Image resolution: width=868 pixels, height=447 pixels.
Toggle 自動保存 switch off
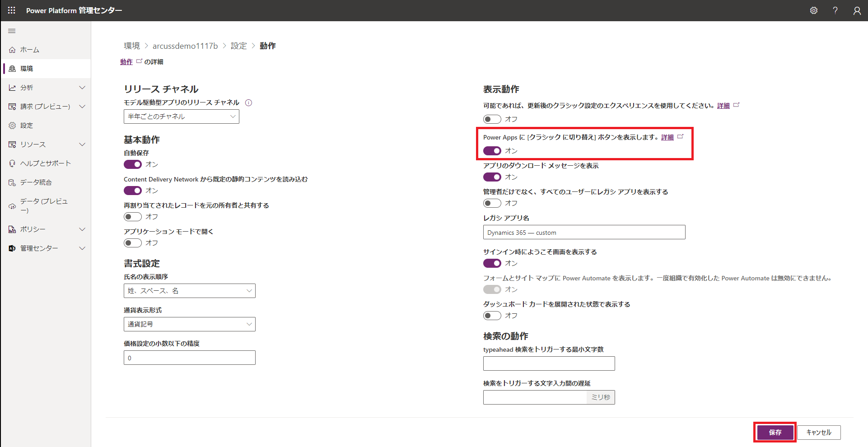pyautogui.click(x=133, y=164)
